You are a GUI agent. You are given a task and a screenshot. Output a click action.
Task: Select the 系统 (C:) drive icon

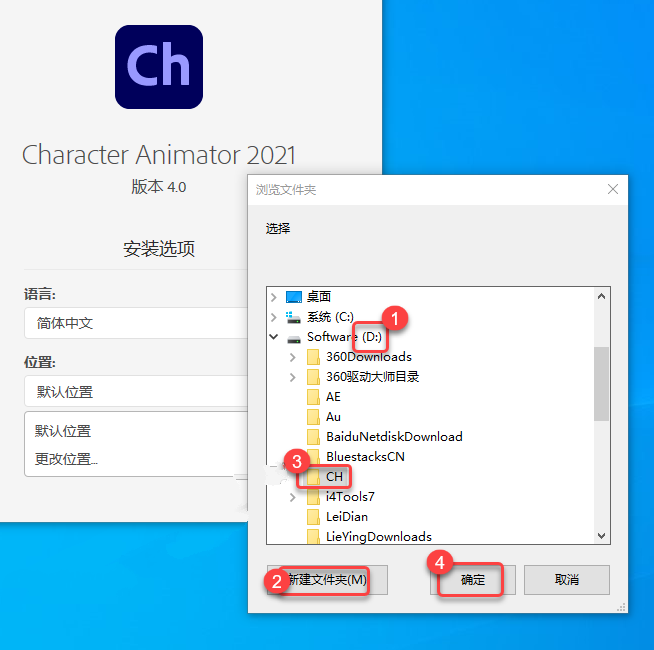[293, 317]
